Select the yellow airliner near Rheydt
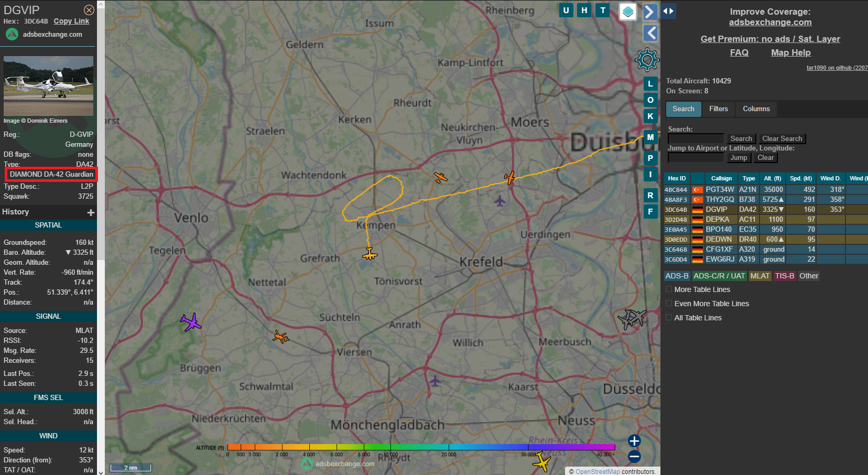Viewport: 868px width, 475px height. coord(542,462)
